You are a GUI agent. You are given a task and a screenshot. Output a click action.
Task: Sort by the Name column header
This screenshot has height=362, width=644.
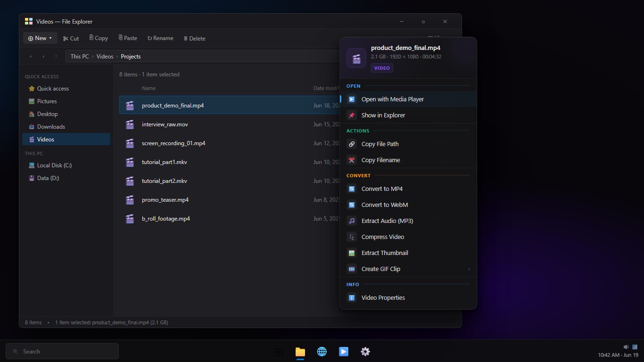tap(149, 88)
